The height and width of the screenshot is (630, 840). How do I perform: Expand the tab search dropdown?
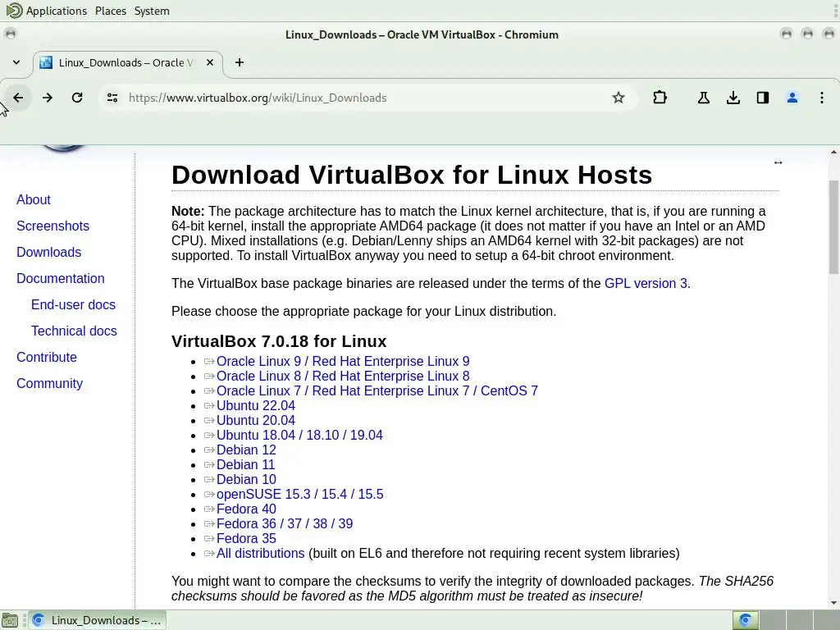click(x=16, y=62)
